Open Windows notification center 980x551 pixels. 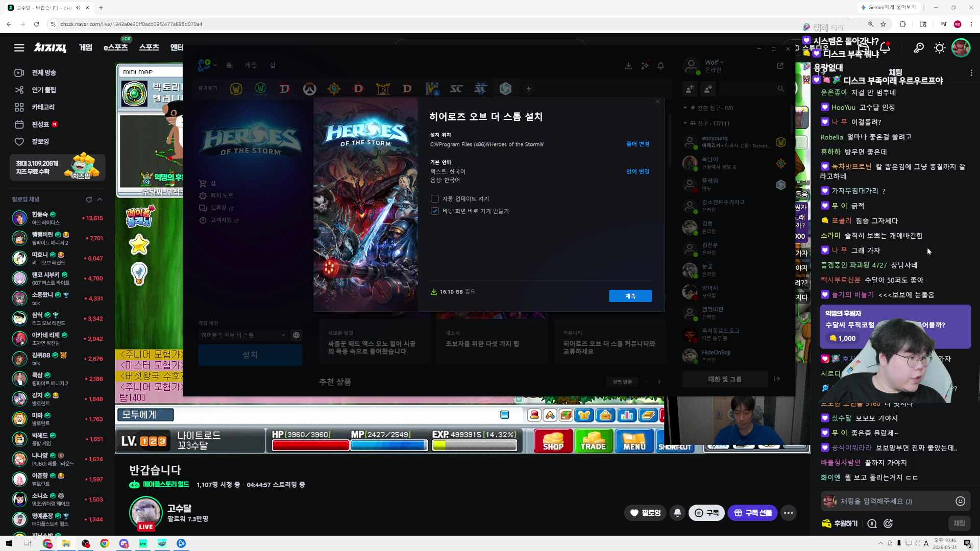967,543
